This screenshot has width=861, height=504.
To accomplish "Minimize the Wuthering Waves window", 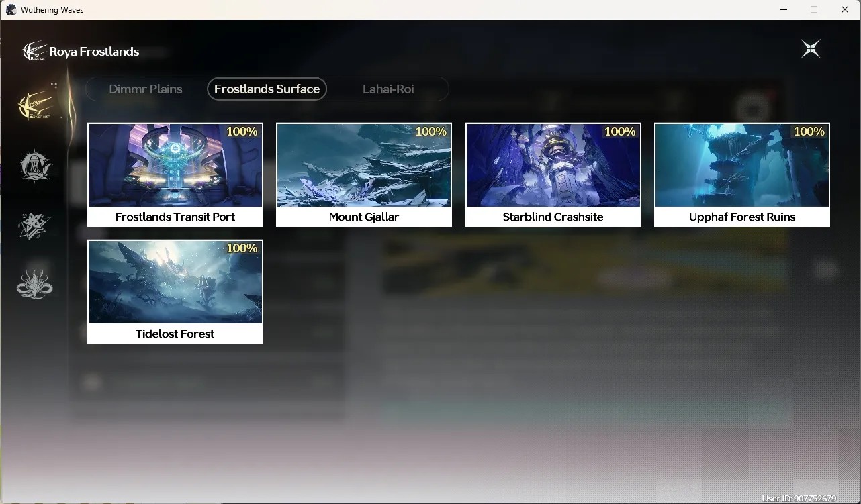I will (x=784, y=9).
